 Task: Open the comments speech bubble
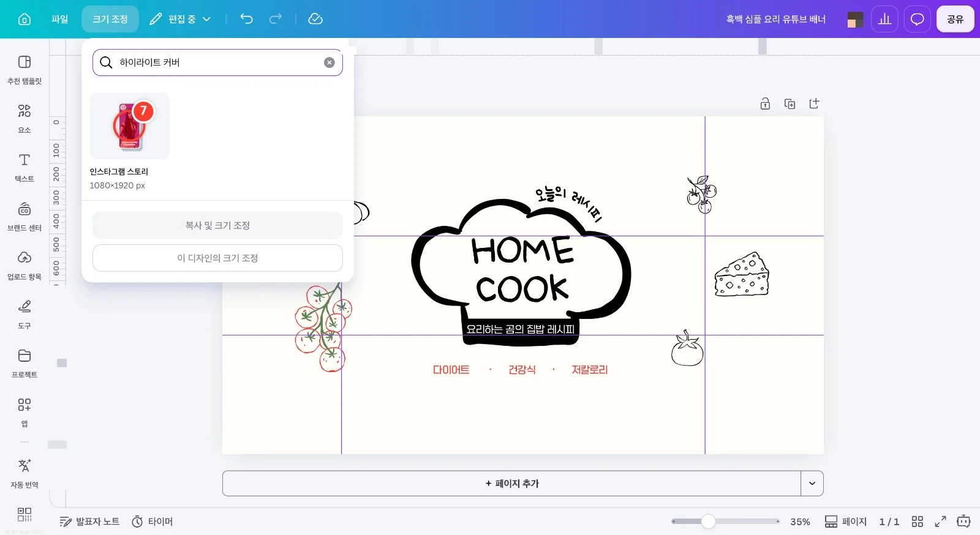[917, 19]
